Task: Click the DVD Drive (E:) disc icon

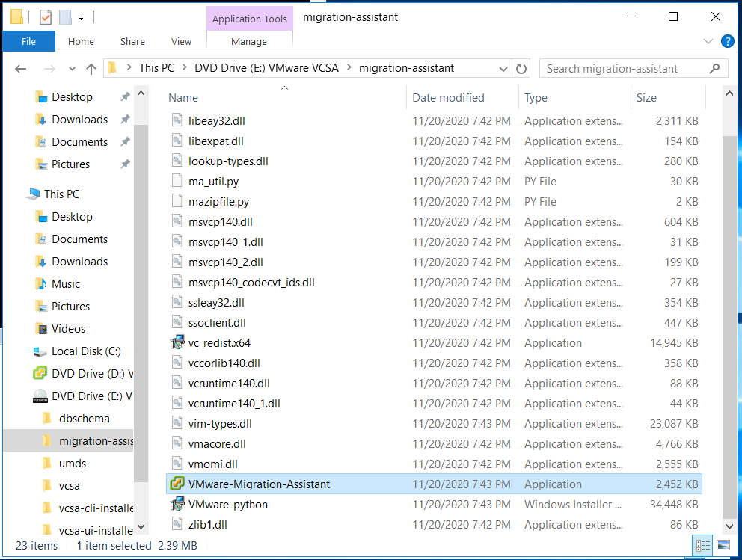Action: point(40,396)
